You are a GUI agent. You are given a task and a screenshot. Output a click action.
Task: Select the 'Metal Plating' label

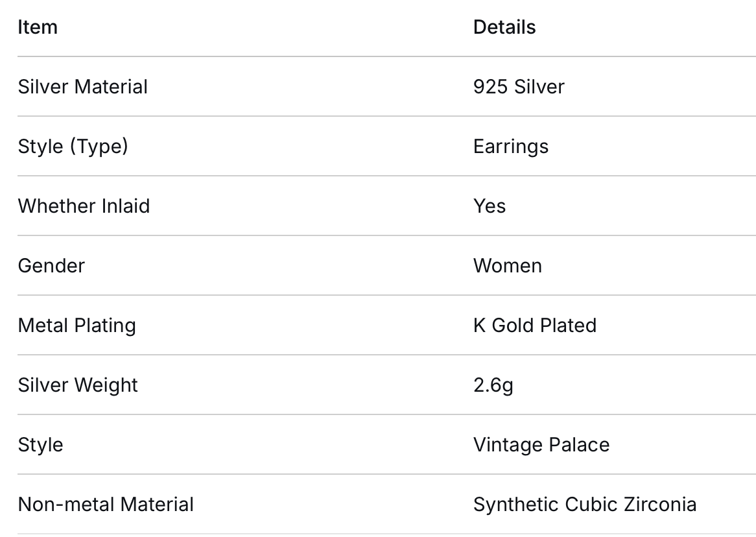pos(77,326)
